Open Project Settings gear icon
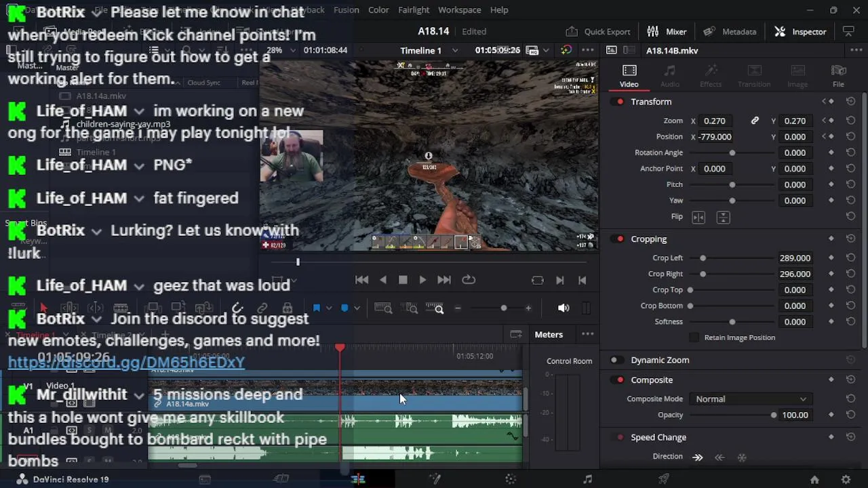The width and height of the screenshot is (868, 488). pos(846,479)
